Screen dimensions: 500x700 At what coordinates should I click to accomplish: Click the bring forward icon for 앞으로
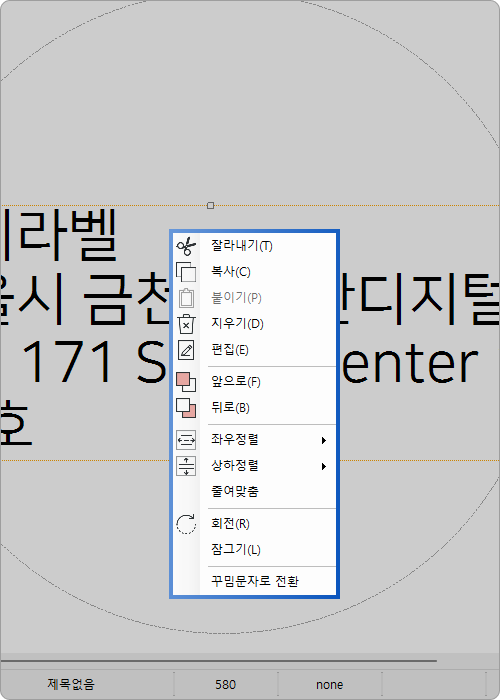[x=186, y=382]
